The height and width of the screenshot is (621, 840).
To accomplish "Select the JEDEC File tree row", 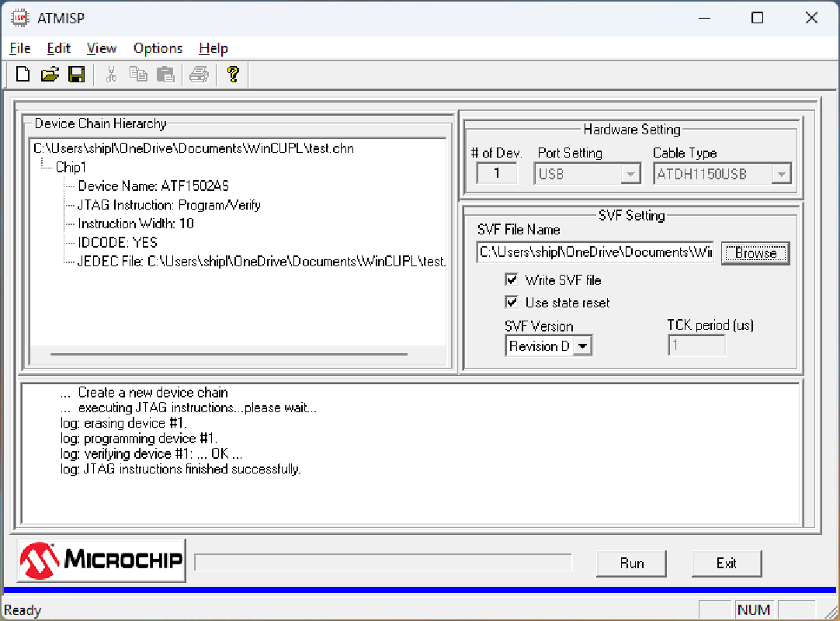I will click(x=262, y=262).
